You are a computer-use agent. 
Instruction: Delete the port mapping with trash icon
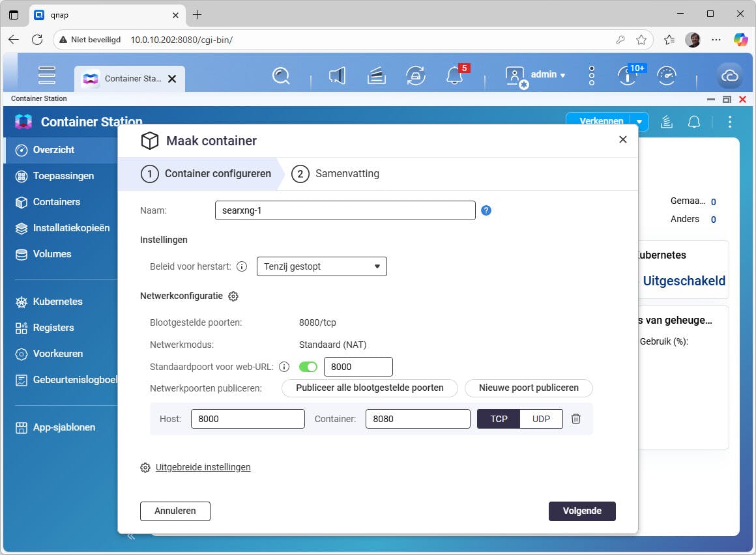(x=575, y=419)
